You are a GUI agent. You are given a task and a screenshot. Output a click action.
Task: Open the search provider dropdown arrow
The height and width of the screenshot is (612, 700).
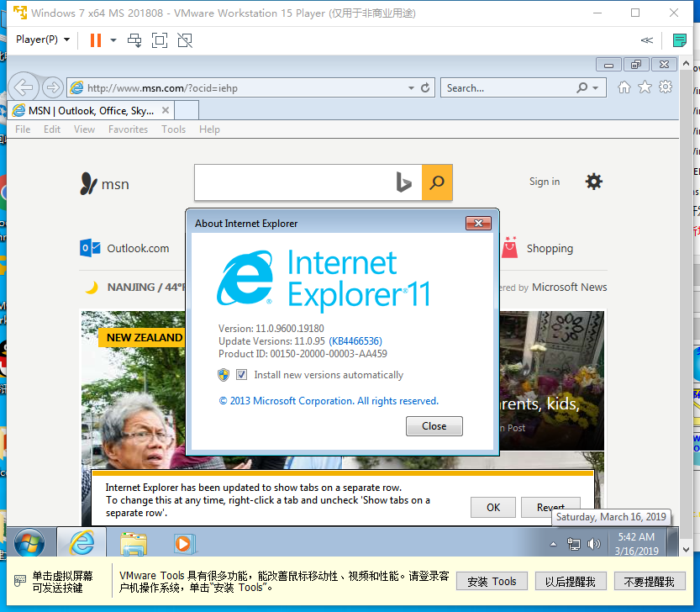(x=596, y=88)
